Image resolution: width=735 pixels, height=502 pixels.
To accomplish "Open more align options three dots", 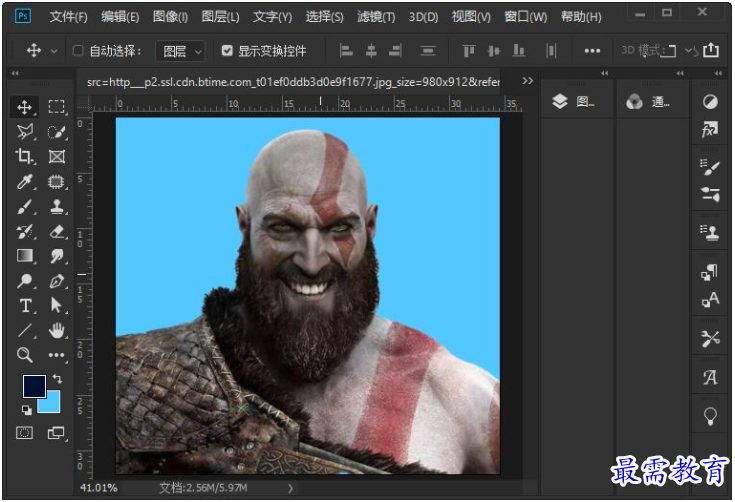I will (592, 51).
